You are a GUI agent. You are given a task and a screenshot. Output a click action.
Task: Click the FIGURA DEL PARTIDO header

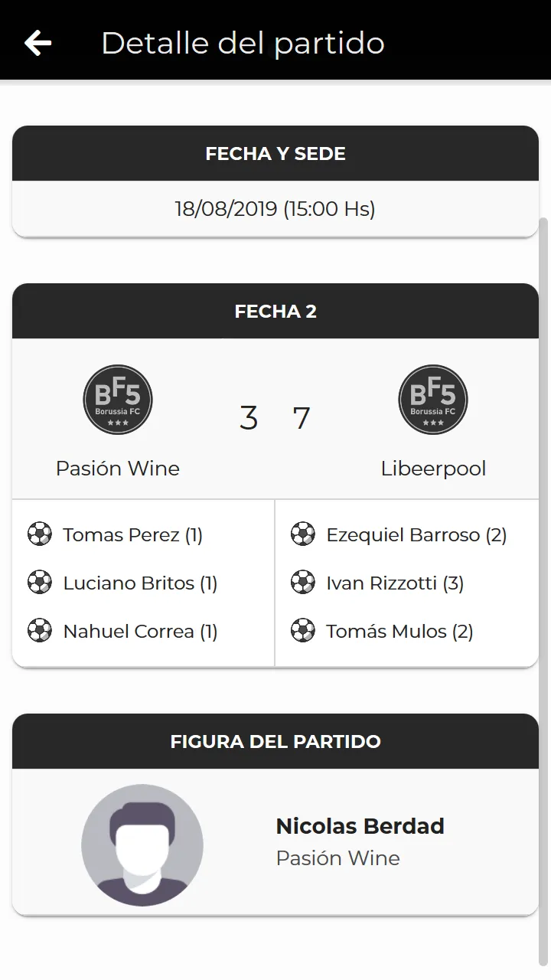tap(275, 741)
